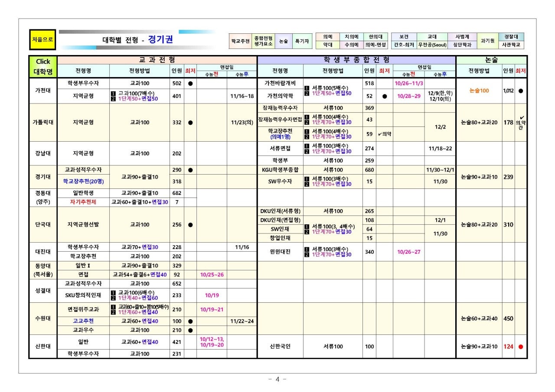Click the red 자기추천제 text
Viewport: 555px width, 392px height.
83,202
